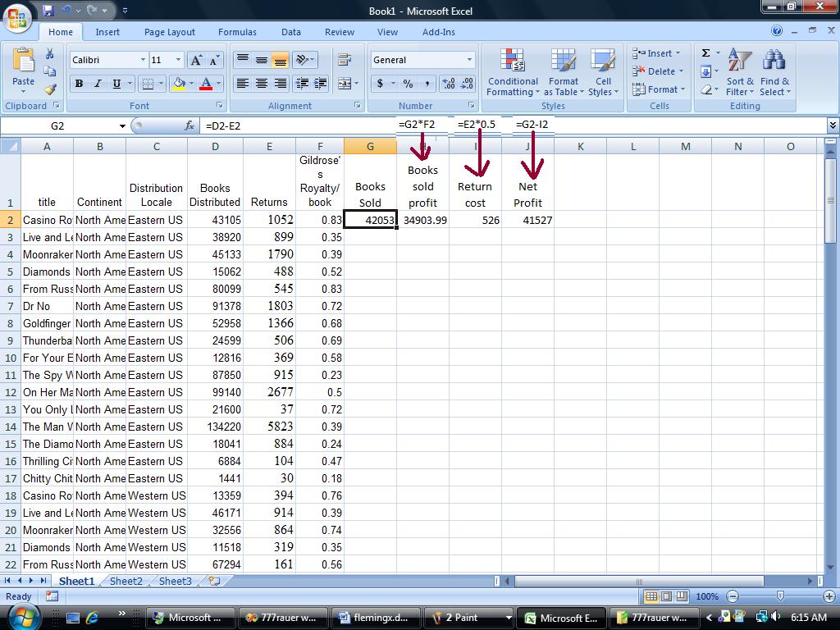Select the Format Painter brush
The image size is (840, 630).
click(x=50, y=89)
